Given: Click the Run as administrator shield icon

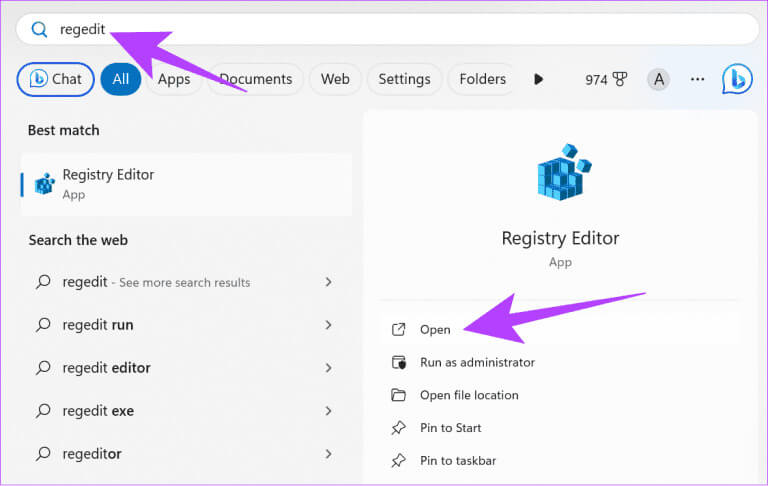Looking at the screenshot, I should tap(399, 362).
